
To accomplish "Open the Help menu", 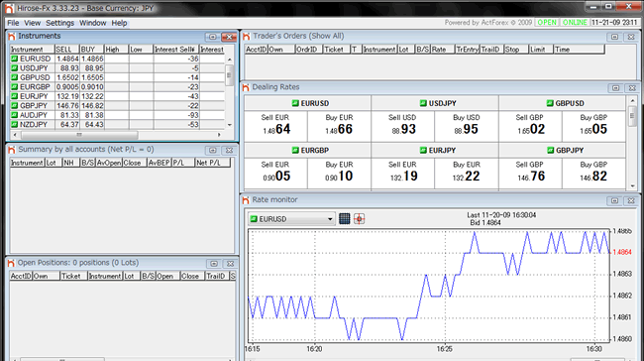I will pyautogui.click(x=120, y=23).
